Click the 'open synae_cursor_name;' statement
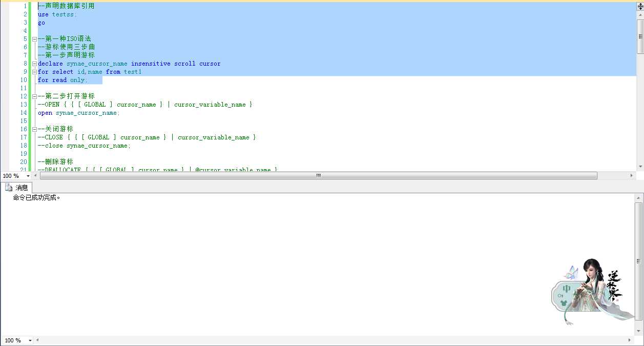Viewport: 644px width, 346px height. pos(78,113)
